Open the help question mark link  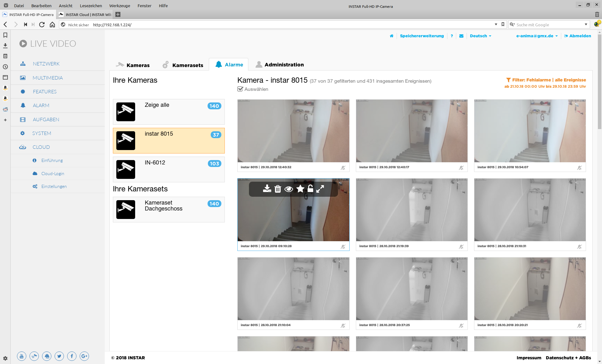pyautogui.click(x=452, y=36)
